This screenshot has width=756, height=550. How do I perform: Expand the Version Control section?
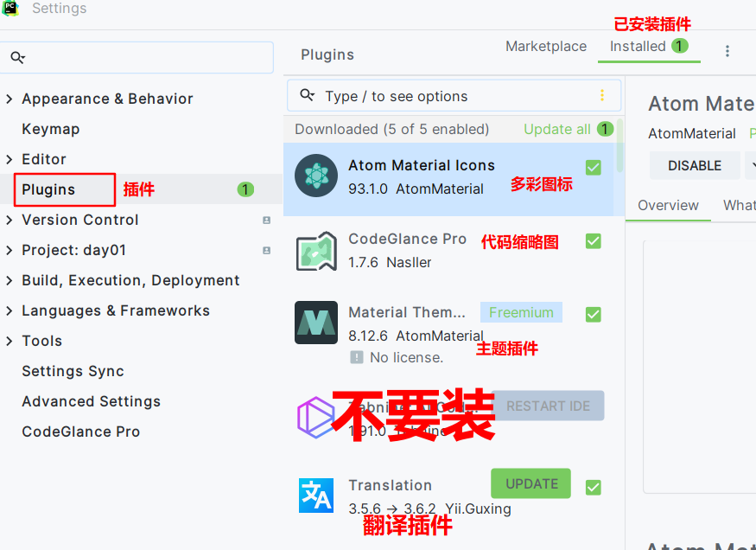(x=10, y=220)
